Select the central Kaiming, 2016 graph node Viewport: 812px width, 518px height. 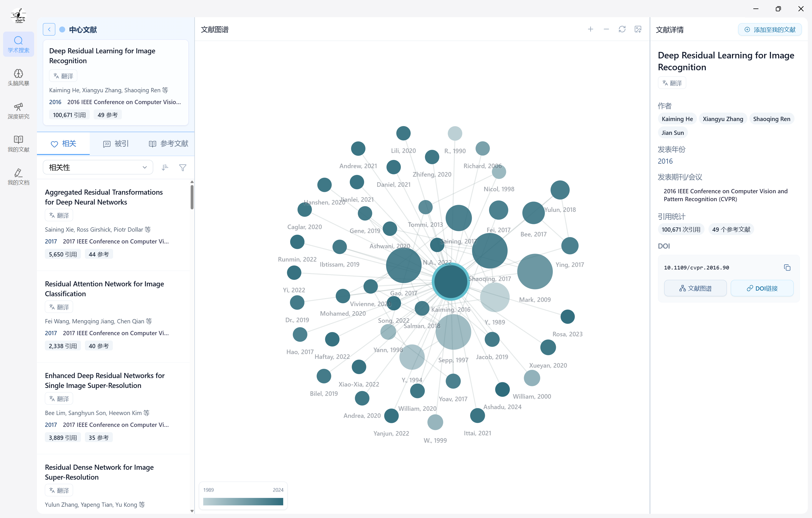click(x=450, y=282)
